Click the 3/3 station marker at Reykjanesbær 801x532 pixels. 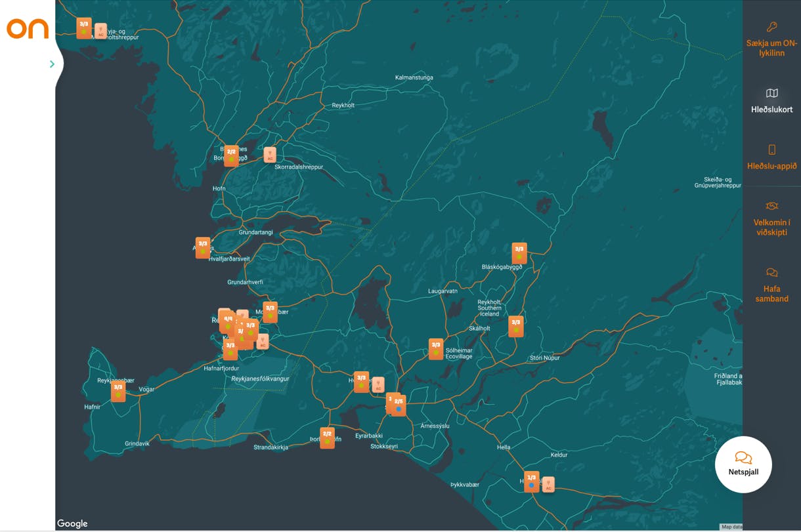coord(118,391)
